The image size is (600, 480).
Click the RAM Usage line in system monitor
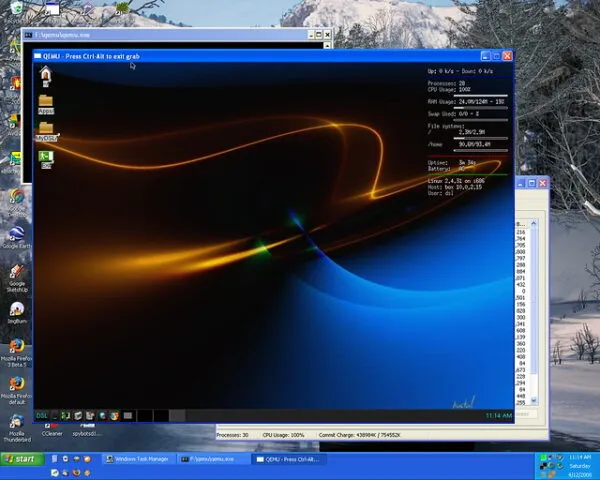(466, 102)
